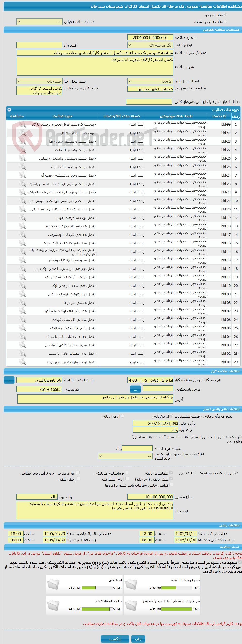Open view icon for row bld-13
This screenshot has width=242, height=644.
coord(23,260)
